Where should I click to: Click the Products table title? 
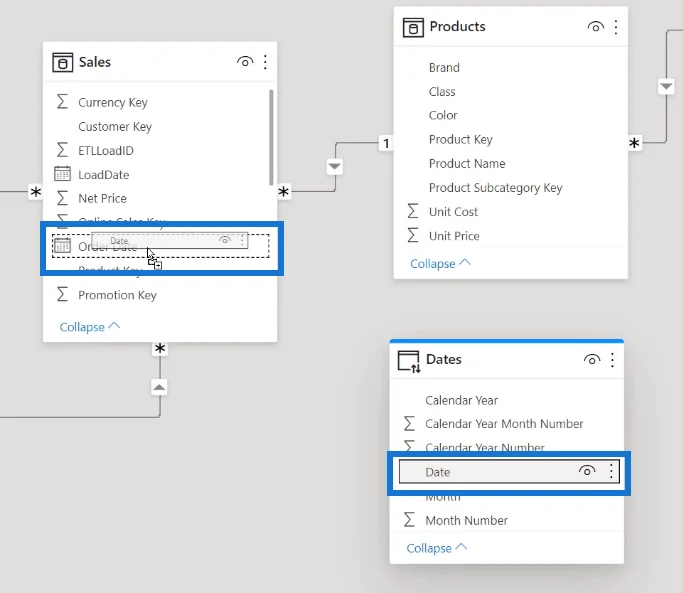pos(457,27)
